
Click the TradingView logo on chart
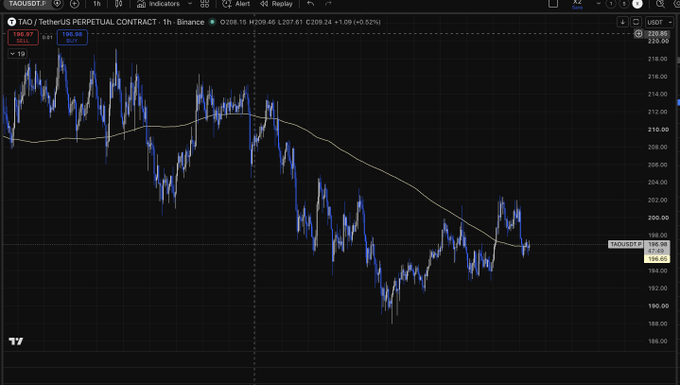pyautogui.click(x=16, y=341)
